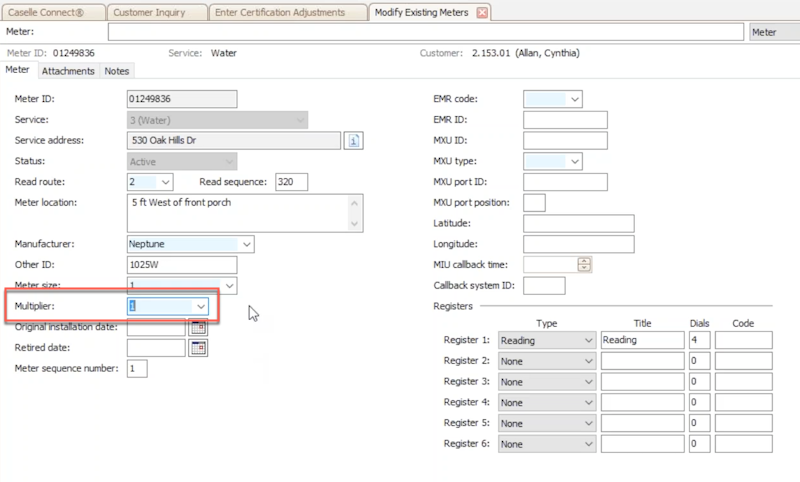Open the service address lookup icon
This screenshot has height=482, width=800.
(354, 141)
